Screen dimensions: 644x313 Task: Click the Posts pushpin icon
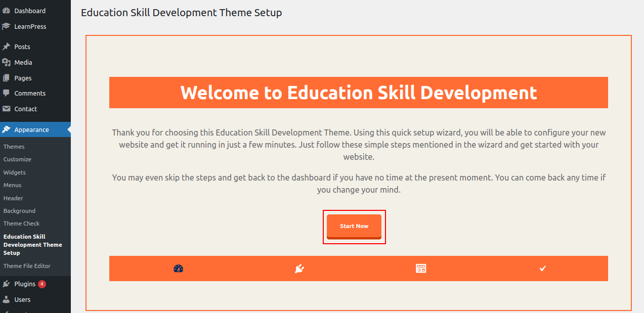point(6,47)
